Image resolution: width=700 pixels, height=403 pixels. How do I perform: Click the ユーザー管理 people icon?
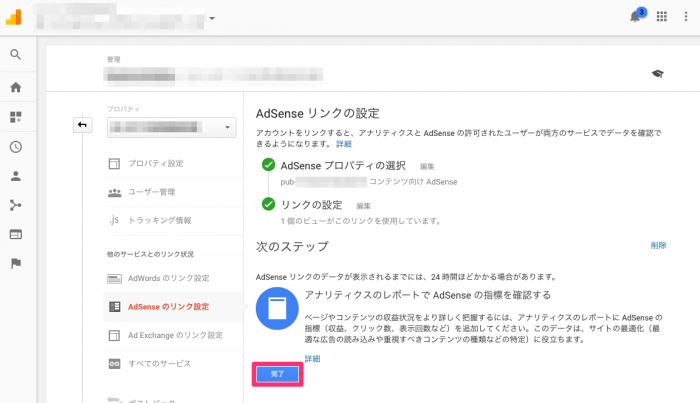[x=114, y=192]
